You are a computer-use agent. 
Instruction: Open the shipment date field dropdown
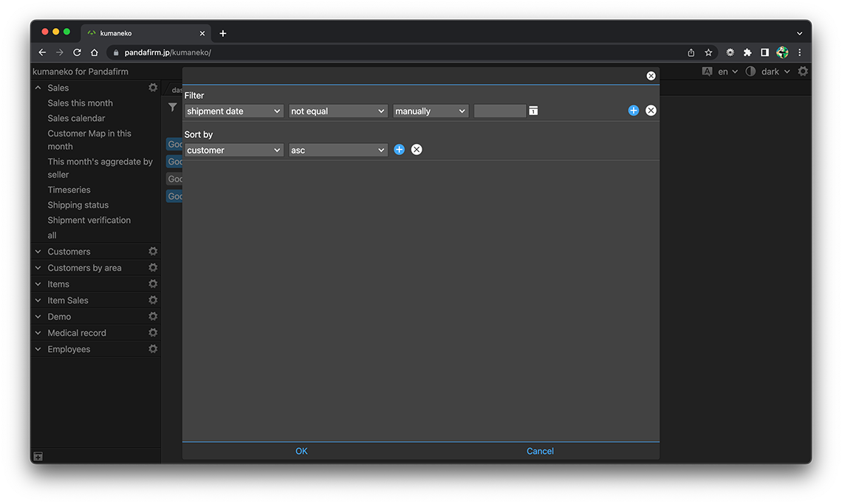[x=233, y=111]
